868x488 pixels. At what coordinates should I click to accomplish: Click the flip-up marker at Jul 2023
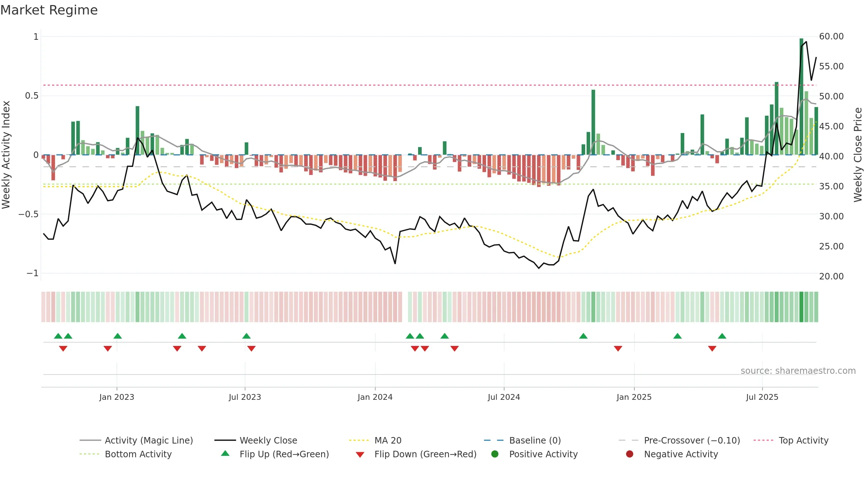(x=246, y=336)
